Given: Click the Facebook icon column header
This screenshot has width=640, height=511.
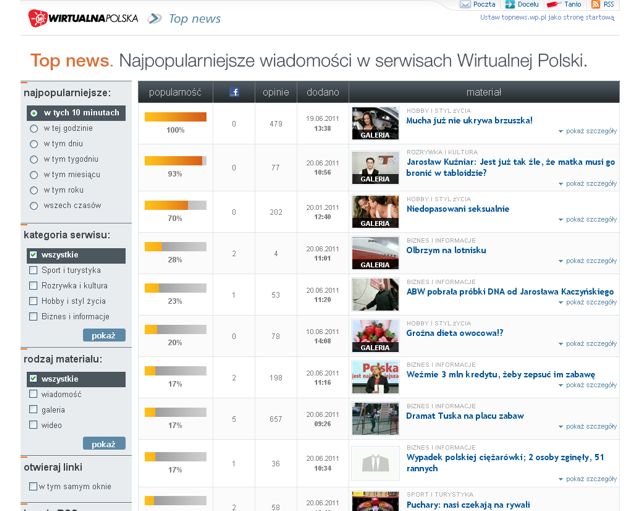Looking at the screenshot, I should pos(234,92).
